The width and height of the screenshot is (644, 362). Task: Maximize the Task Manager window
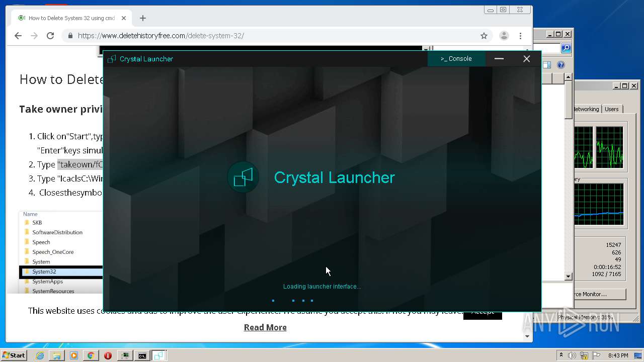[624, 86]
